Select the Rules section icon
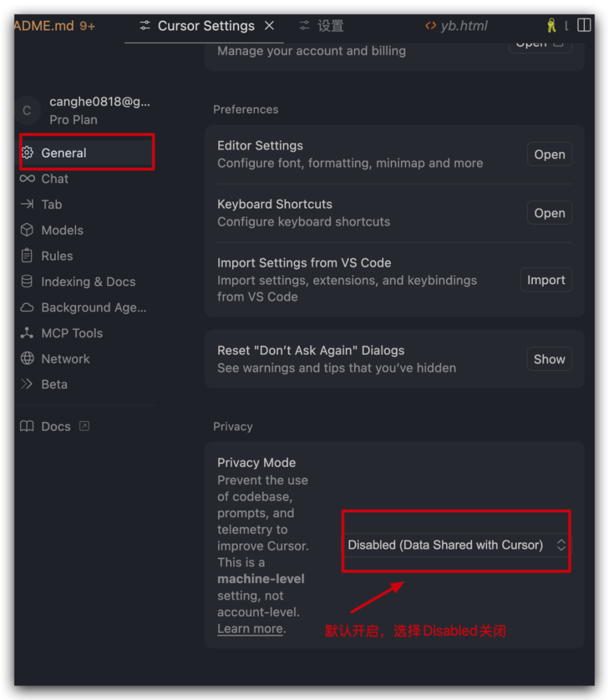 [27, 256]
